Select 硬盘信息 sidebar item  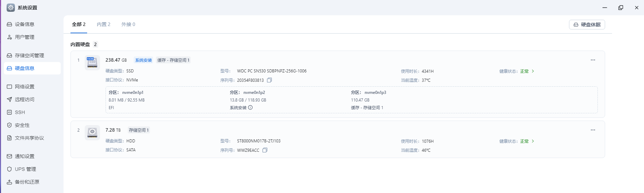click(32, 68)
